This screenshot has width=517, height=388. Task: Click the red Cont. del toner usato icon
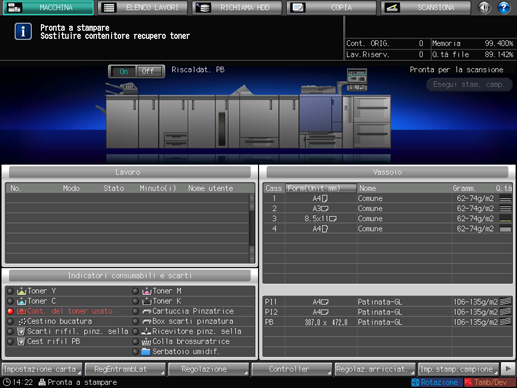[x=22, y=311]
